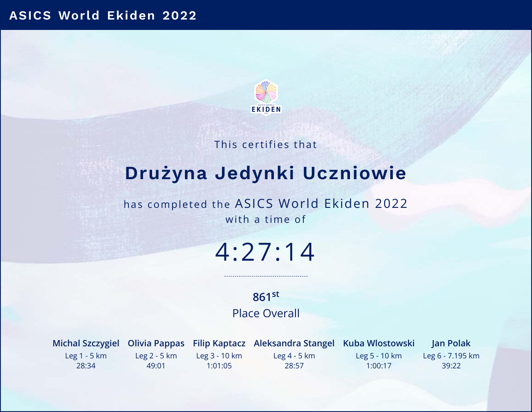Click the ASICS World Ekiden 2022 logo
Image resolution: width=532 pixels, height=412 pixels.
266,97
